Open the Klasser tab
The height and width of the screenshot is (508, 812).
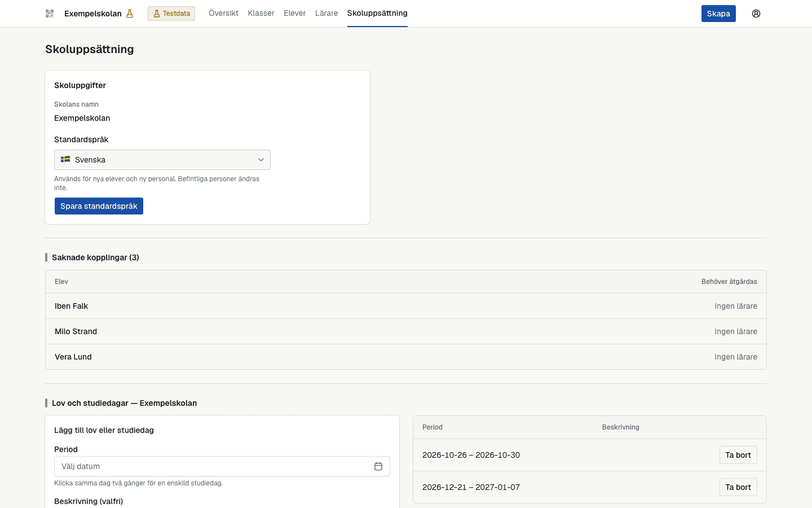click(x=261, y=13)
